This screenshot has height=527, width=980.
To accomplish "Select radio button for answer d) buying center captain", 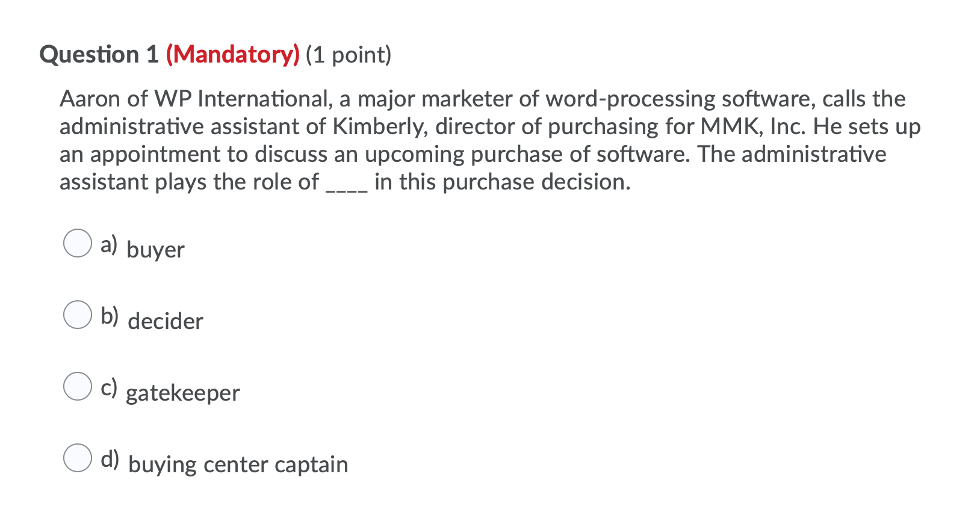I will click(x=77, y=459).
